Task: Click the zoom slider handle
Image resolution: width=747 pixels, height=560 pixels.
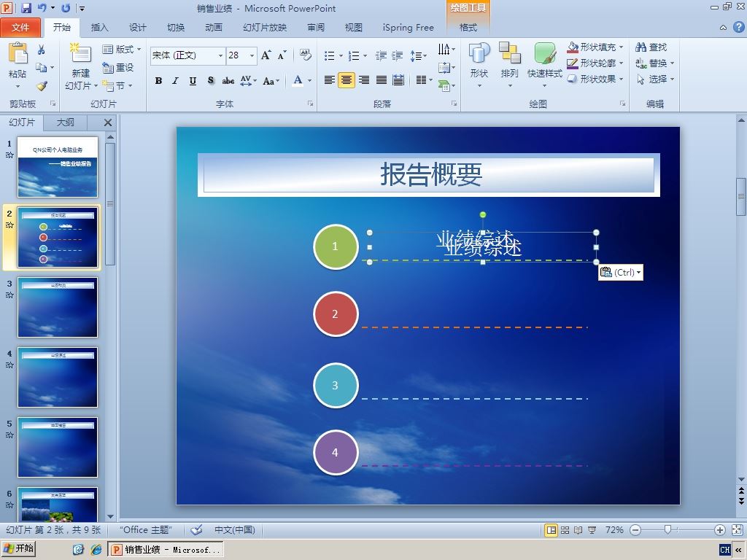Action: 668,530
